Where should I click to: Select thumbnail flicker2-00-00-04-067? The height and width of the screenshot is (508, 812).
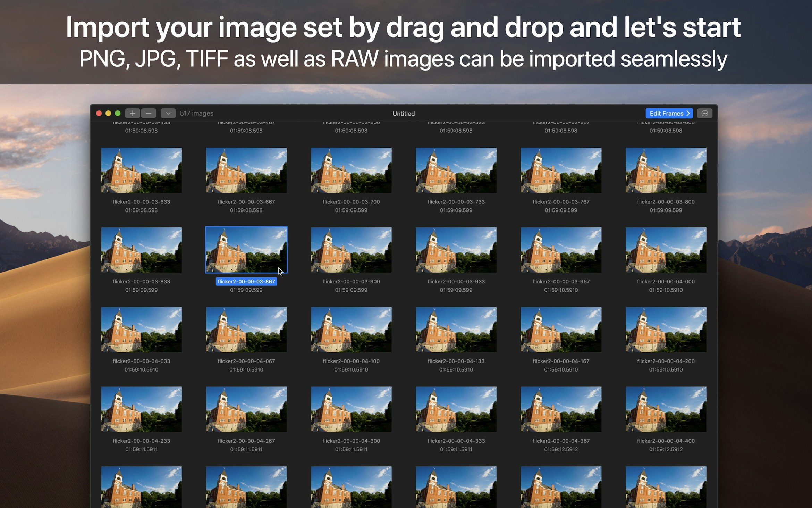[246, 329]
